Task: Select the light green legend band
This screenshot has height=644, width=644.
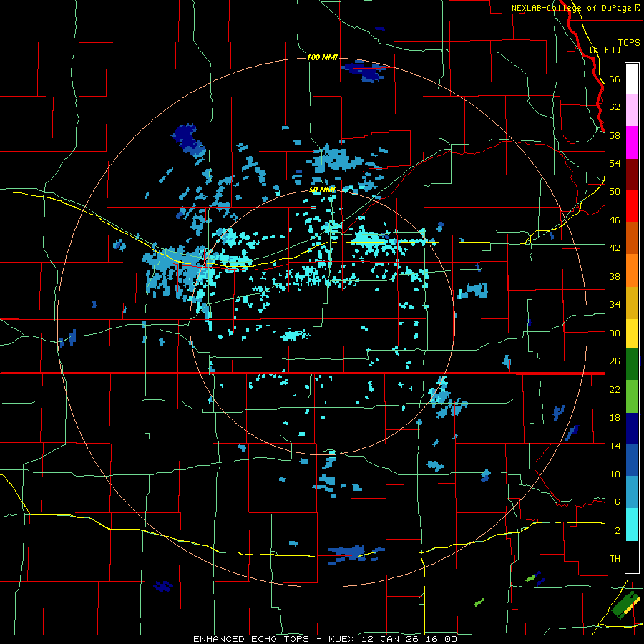Action: [x=632, y=396]
